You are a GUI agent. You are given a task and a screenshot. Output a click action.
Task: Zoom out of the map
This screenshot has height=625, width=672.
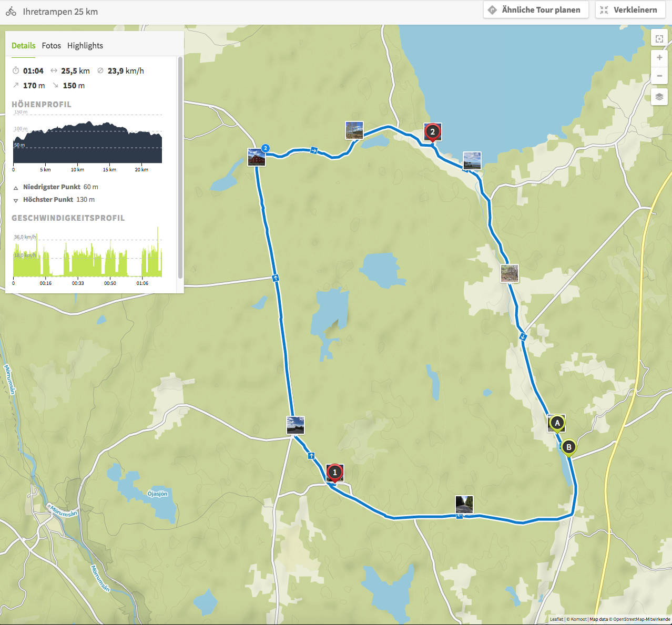[659, 76]
